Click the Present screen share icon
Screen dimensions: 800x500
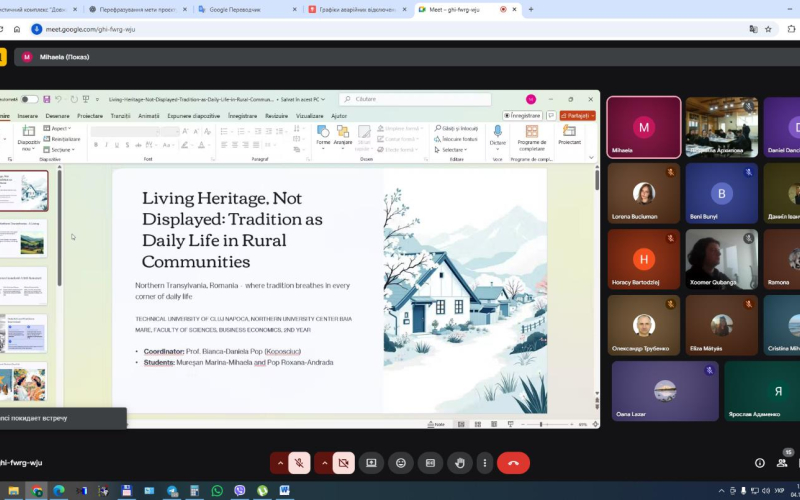pyautogui.click(x=371, y=463)
